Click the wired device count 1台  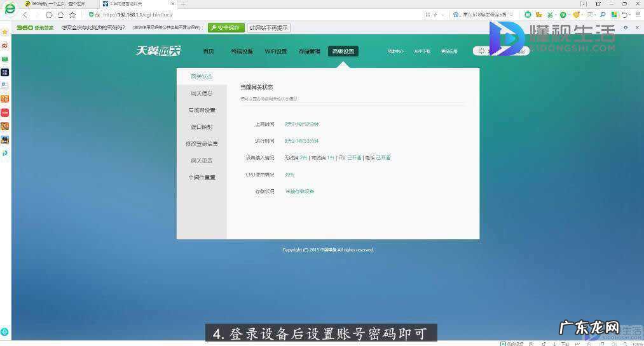click(331, 157)
